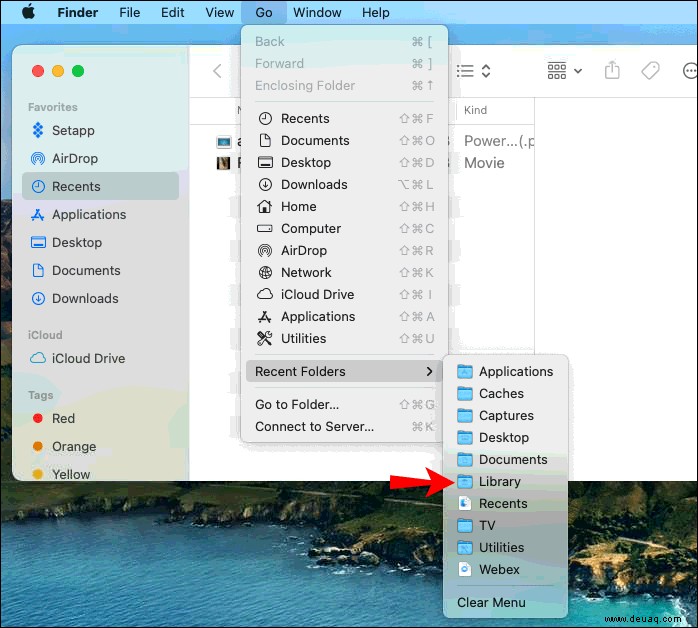Open iCloud Drive from the sidebar
The height and width of the screenshot is (628, 698).
click(x=101, y=358)
